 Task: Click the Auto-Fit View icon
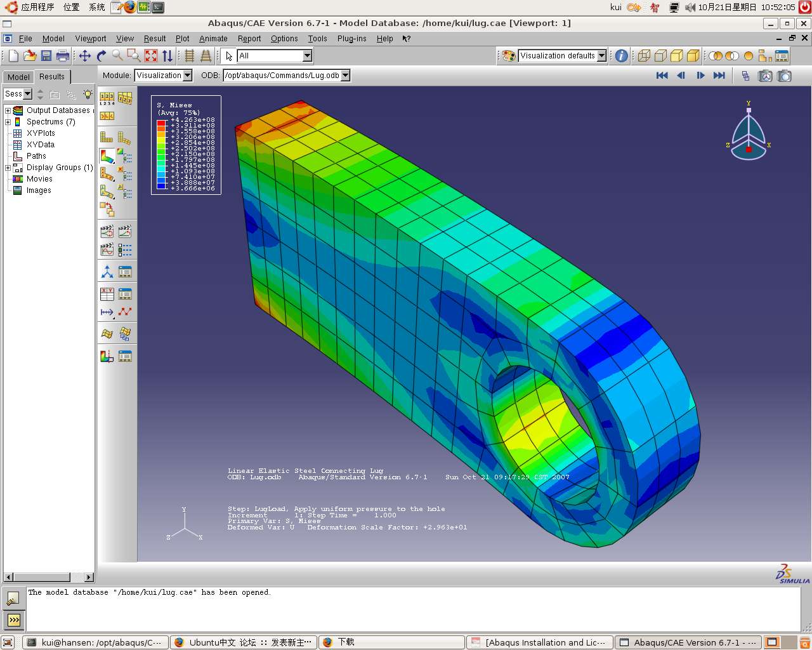click(151, 56)
